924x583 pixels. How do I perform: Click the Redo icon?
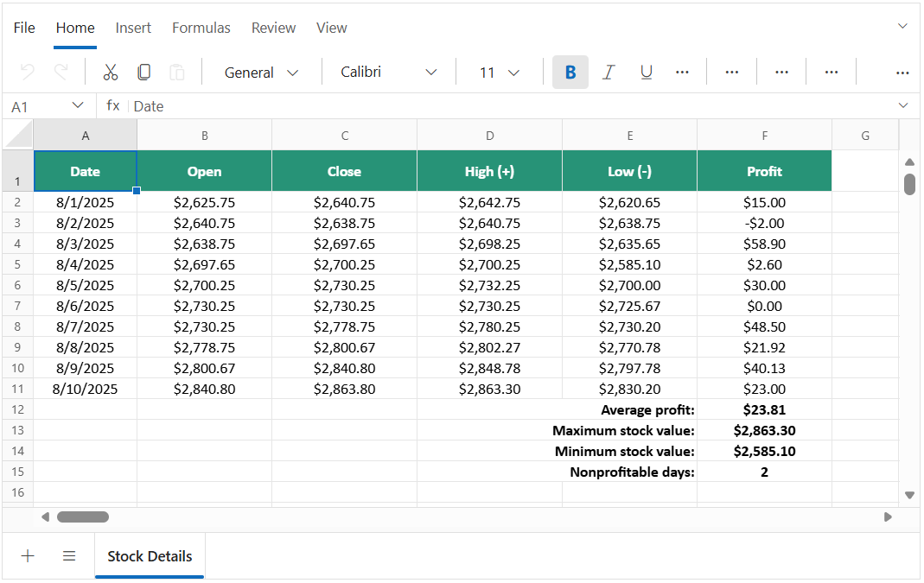tap(61, 72)
